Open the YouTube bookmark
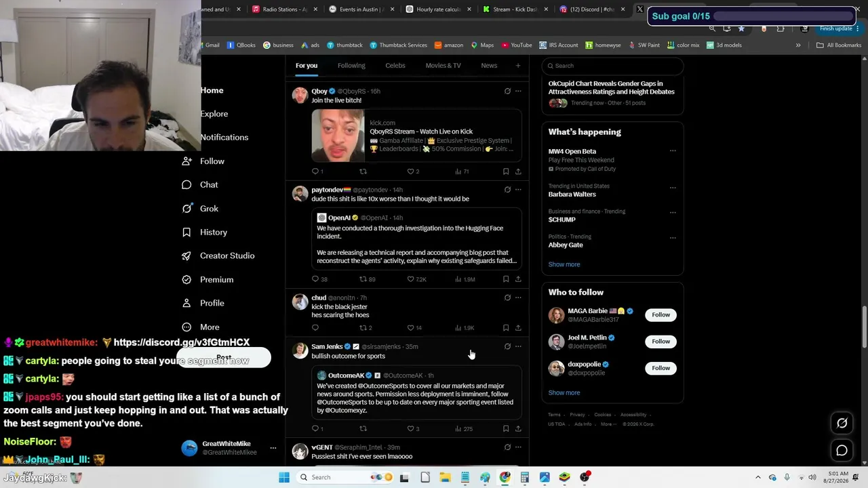The width and height of the screenshot is (868, 488). pos(517,45)
